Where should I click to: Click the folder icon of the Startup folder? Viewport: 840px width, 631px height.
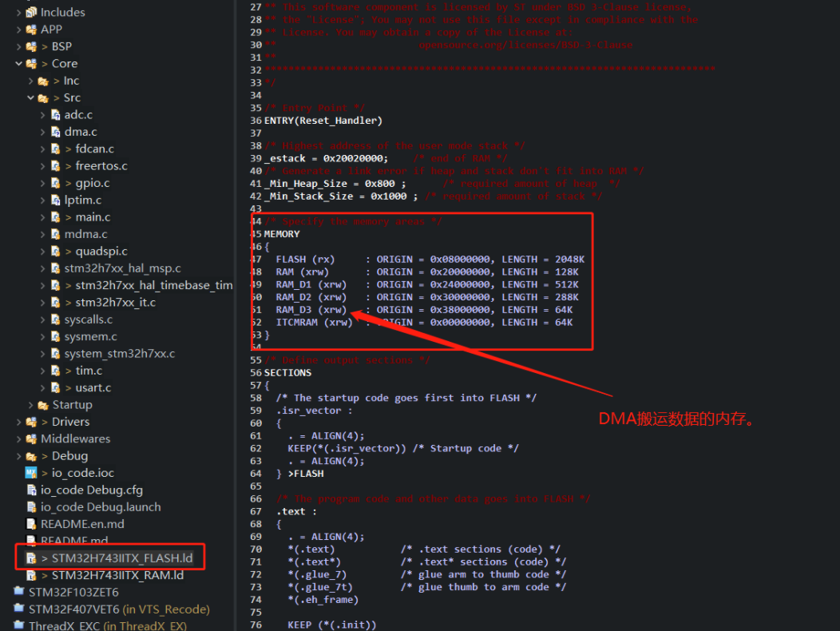(x=43, y=404)
